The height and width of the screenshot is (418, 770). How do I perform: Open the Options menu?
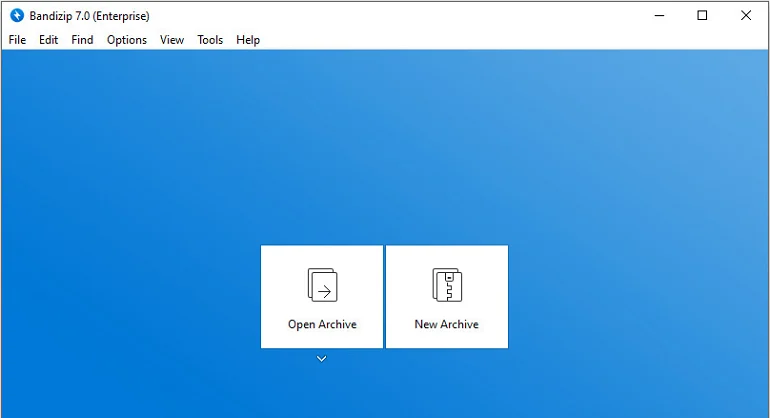[x=127, y=40]
